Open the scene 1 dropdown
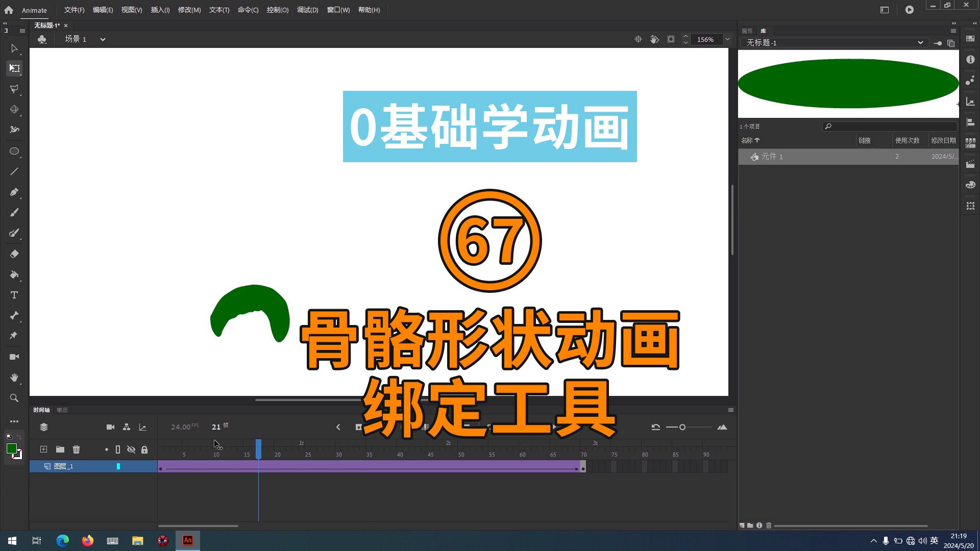 103,39
